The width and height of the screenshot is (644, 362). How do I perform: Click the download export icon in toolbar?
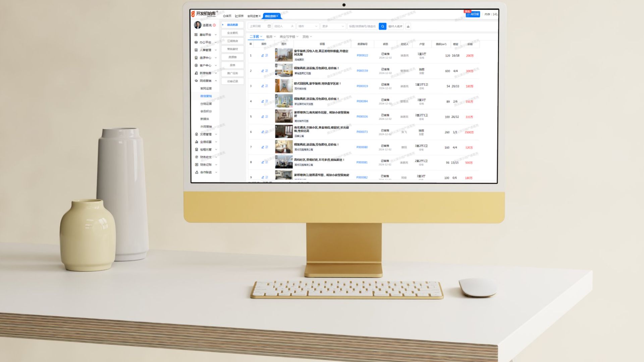(x=408, y=26)
